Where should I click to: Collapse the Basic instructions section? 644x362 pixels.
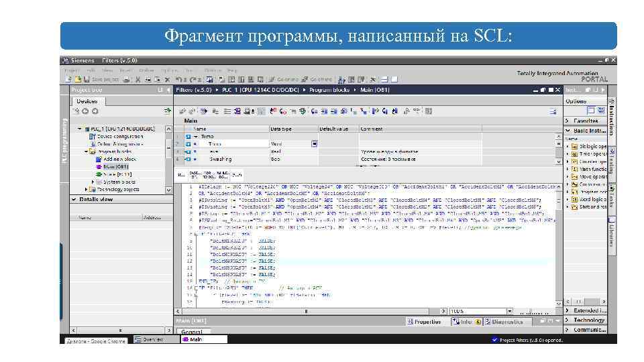[568, 131]
